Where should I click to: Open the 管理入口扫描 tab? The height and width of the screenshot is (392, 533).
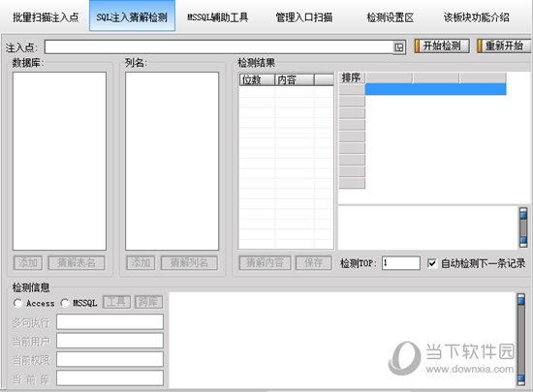pos(304,16)
